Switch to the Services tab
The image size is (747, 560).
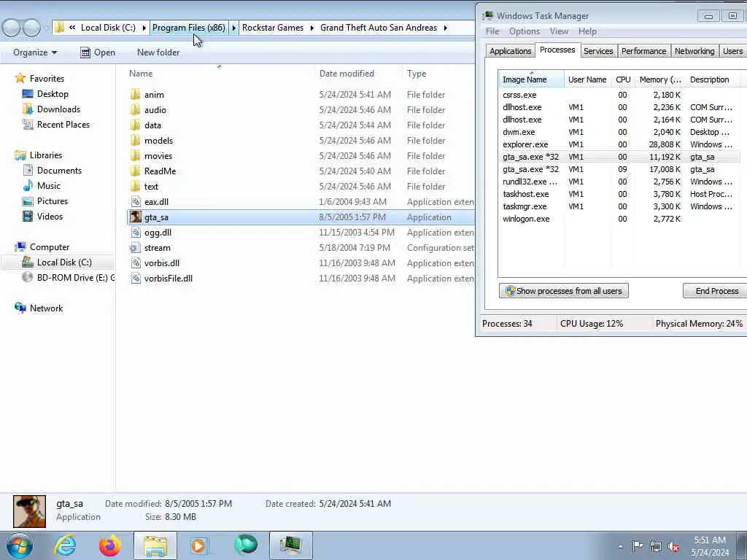click(x=598, y=51)
